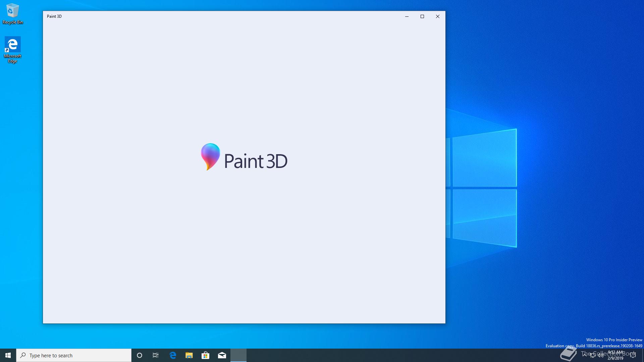This screenshot has width=644, height=362.
Task: Click the active Paint 3D taskbar button
Action: click(x=238, y=355)
